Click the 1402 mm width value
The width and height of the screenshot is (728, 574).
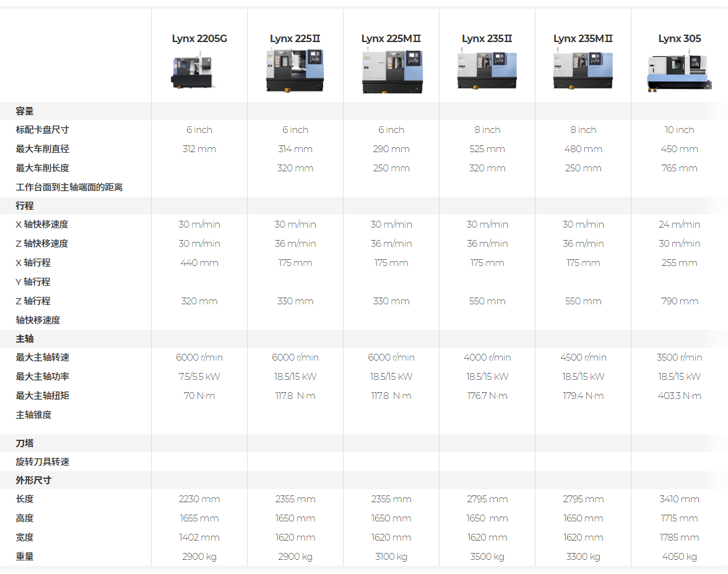point(199,538)
